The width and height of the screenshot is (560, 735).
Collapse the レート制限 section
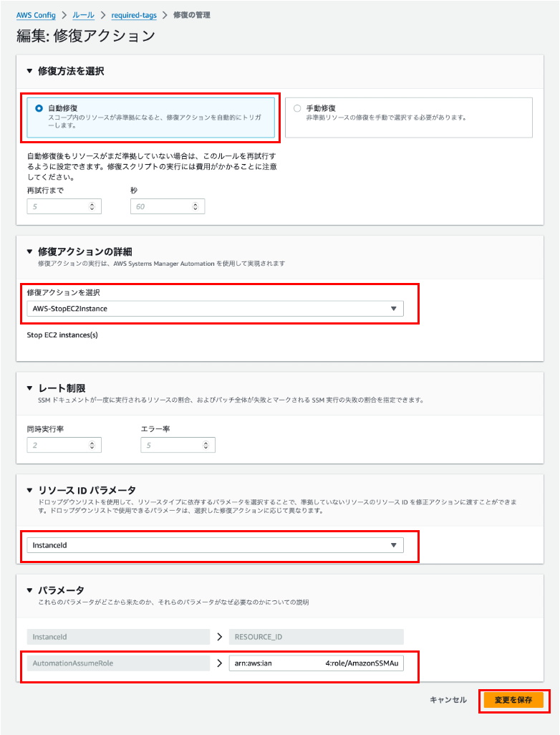click(x=29, y=388)
